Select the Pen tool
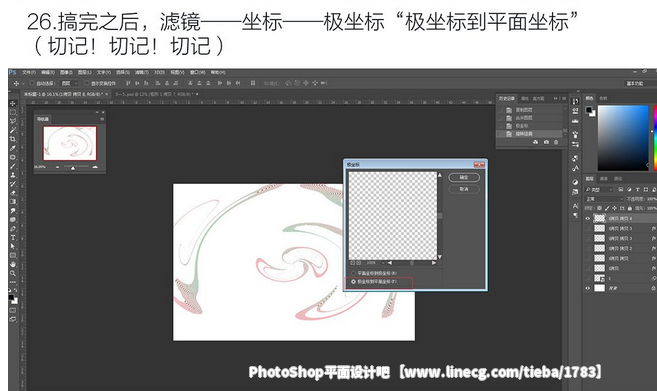Viewport: 657px width, 391px height. (13, 228)
